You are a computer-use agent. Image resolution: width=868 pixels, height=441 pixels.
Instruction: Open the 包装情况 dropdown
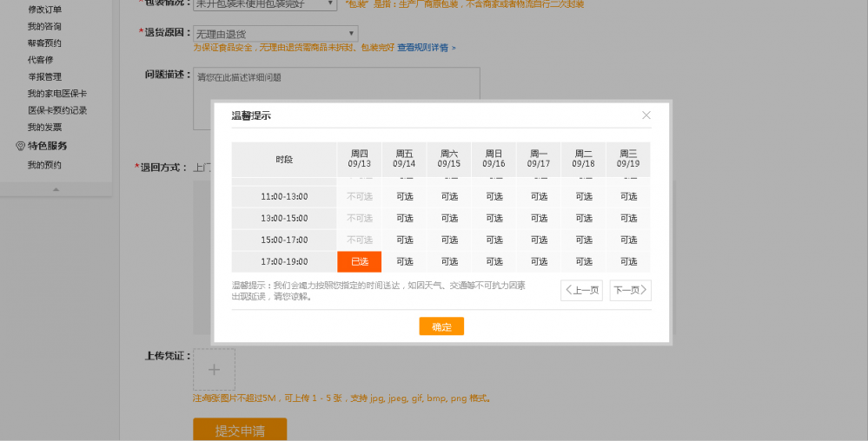(x=265, y=4)
